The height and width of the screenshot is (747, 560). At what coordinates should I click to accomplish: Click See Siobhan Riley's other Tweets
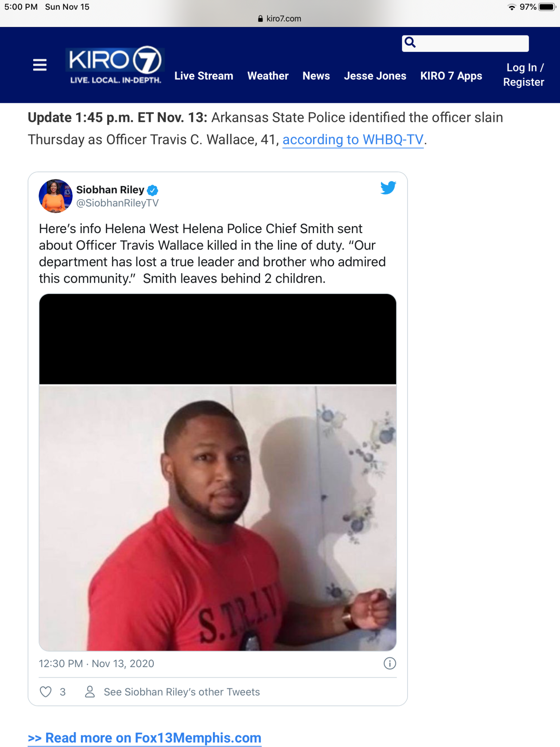tap(182, 692)
